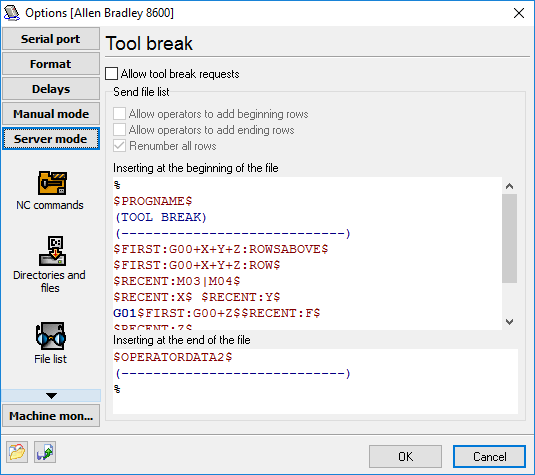Click inside the end-of-file insertion text area
The height and width of the screenshot is (475, 535).
[315, 381]
